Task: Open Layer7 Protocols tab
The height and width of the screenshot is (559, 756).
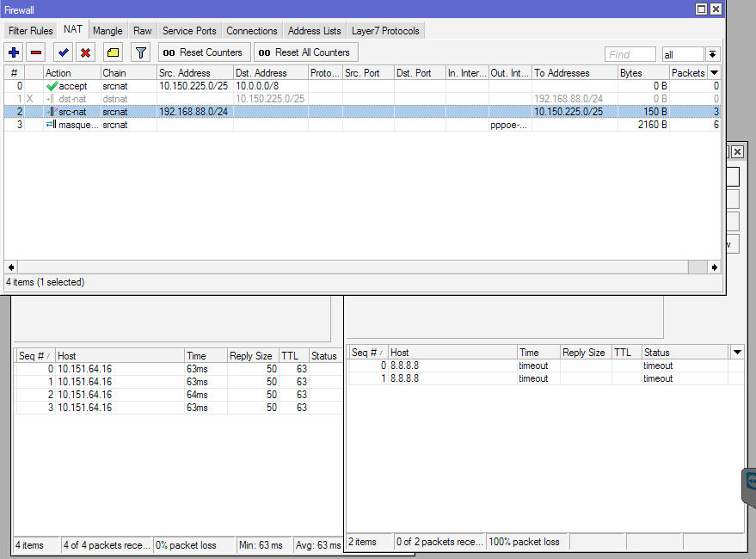Action: (x=385, y=31)
